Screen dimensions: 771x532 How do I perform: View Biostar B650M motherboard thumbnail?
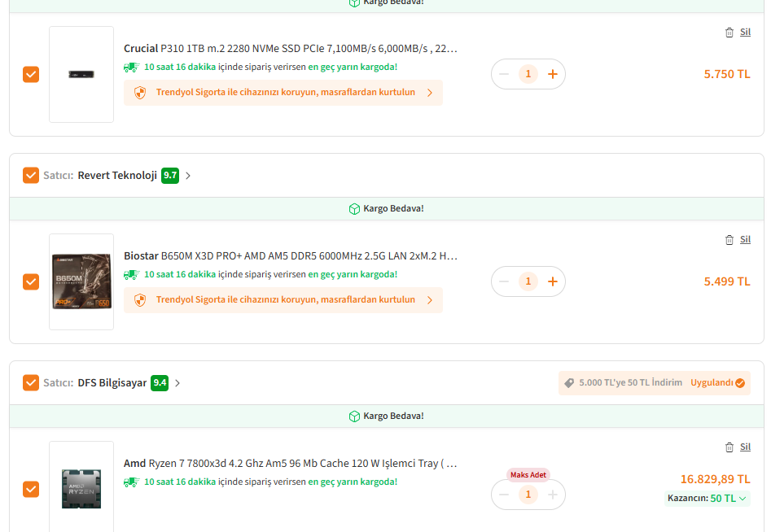click(x=81, y=281)
